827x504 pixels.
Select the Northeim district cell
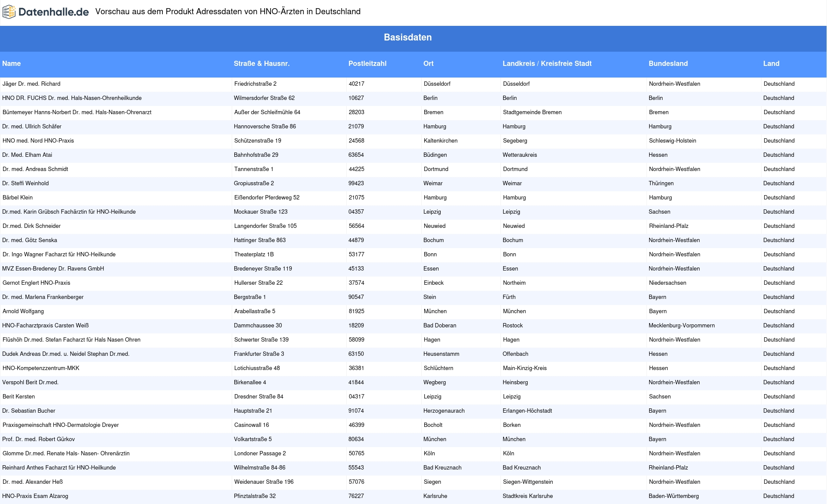point(514,283)
